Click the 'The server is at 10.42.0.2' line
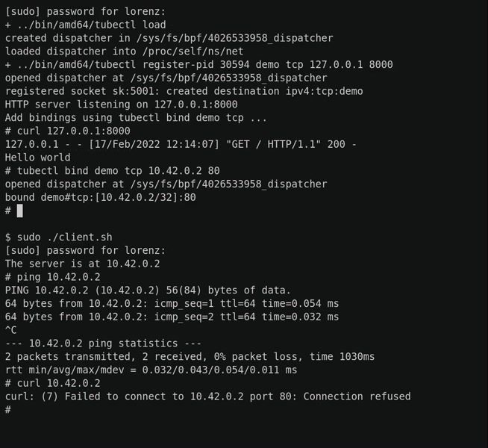Image resolution: width=488 pixels, height=448 pixels. (83, 264)
